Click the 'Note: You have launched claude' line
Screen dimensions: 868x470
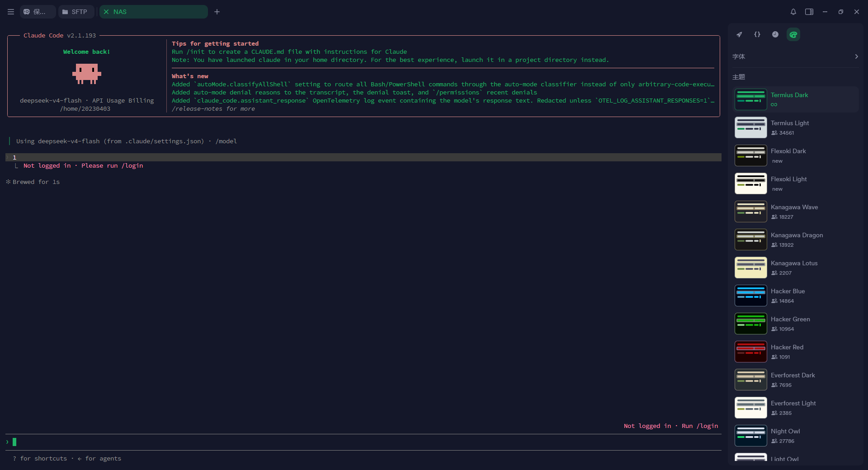point(391,60)
